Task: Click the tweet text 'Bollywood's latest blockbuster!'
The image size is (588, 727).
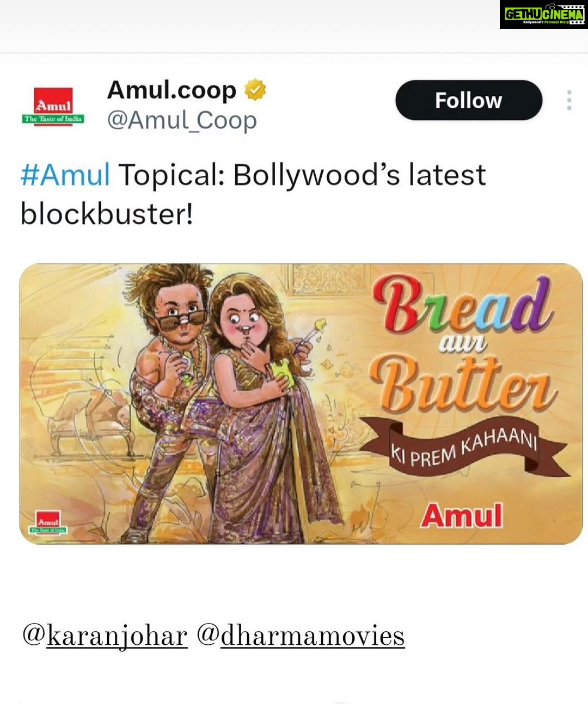Action: click(x=253, y=194)
